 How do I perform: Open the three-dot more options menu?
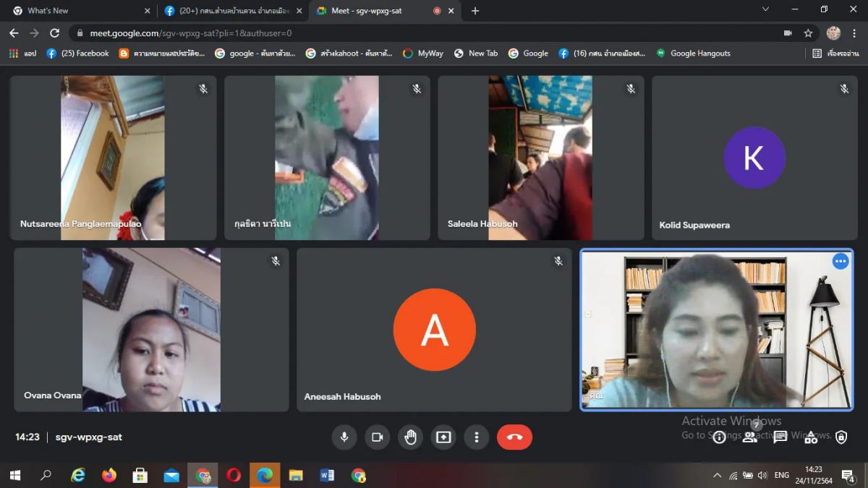point(476,437)
